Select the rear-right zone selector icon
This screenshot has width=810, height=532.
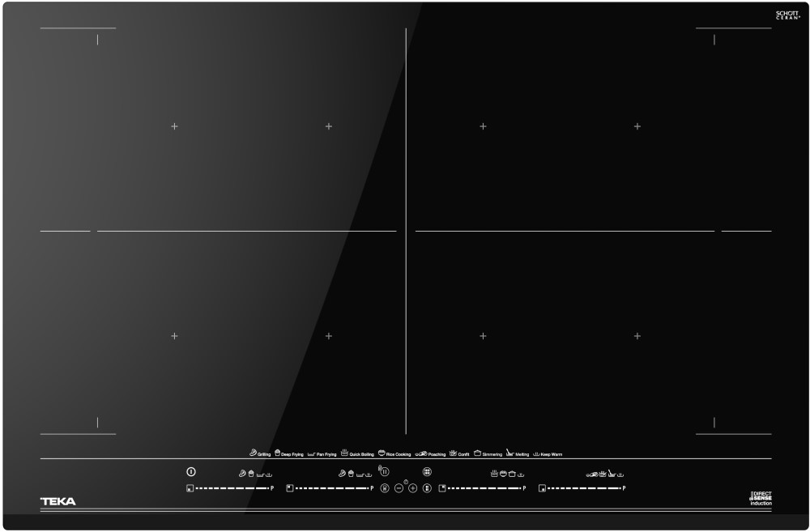[442, 488]
